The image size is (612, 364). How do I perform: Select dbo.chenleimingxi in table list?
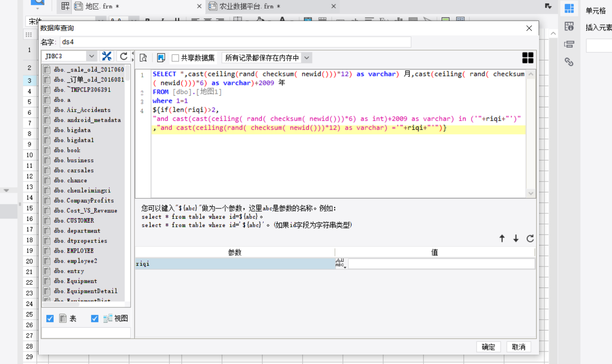pyautogui.click(x=82, y=190)
